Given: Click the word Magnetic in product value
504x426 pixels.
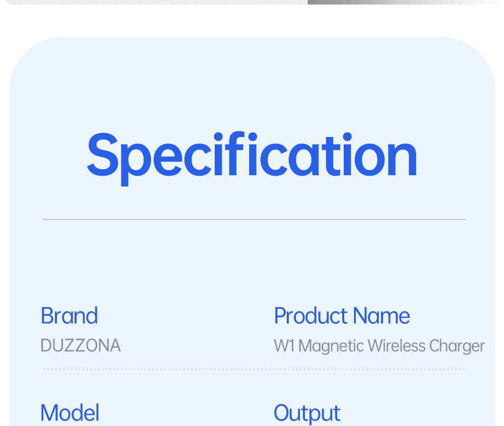Looking at the screenshot, I should (x=331, y=347).
